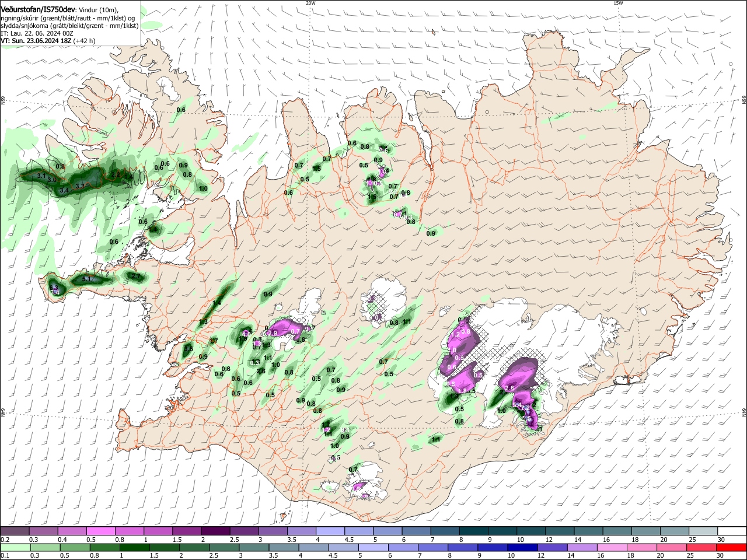Click the 3.3 value in Westfjords rain band
Viewport: 747px width, 560px height.
click(x=81, y=185)
